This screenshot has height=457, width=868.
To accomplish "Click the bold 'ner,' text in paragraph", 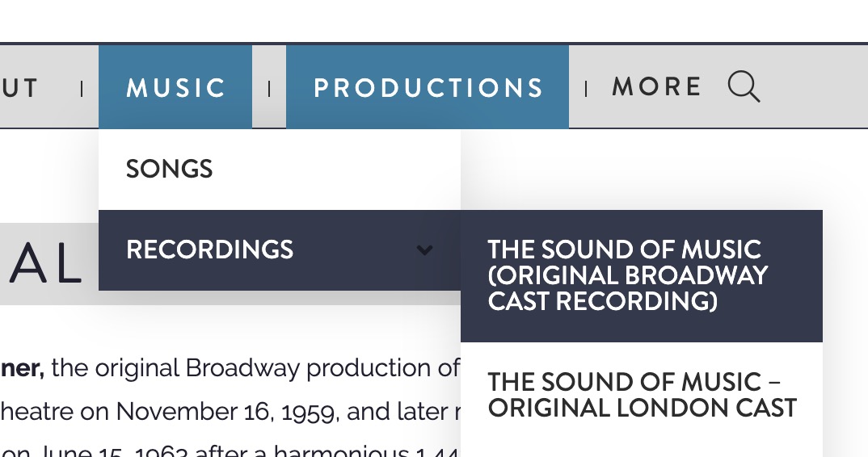I will coord(22,368).
